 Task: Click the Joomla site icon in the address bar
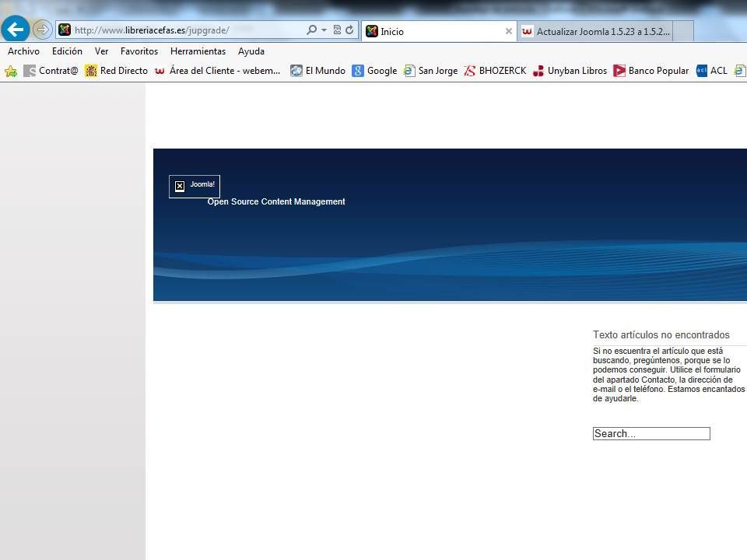(65, 30)
